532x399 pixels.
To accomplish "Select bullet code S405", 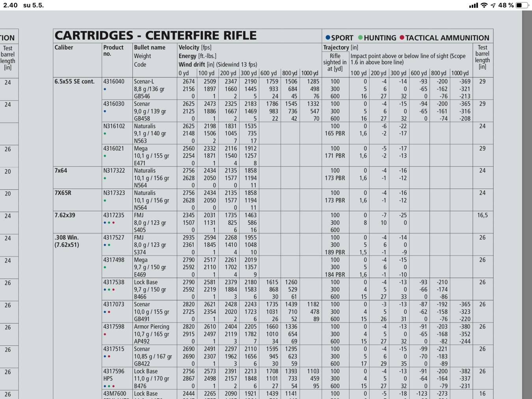I will coord(140,230).
